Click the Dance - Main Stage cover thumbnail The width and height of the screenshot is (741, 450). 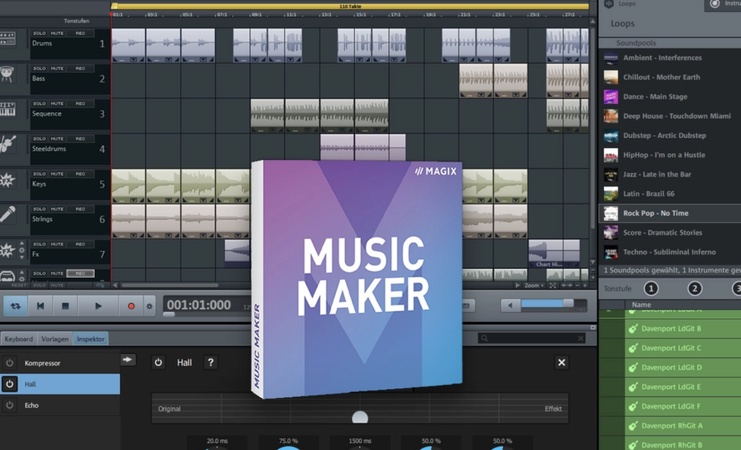click(611, 97)
